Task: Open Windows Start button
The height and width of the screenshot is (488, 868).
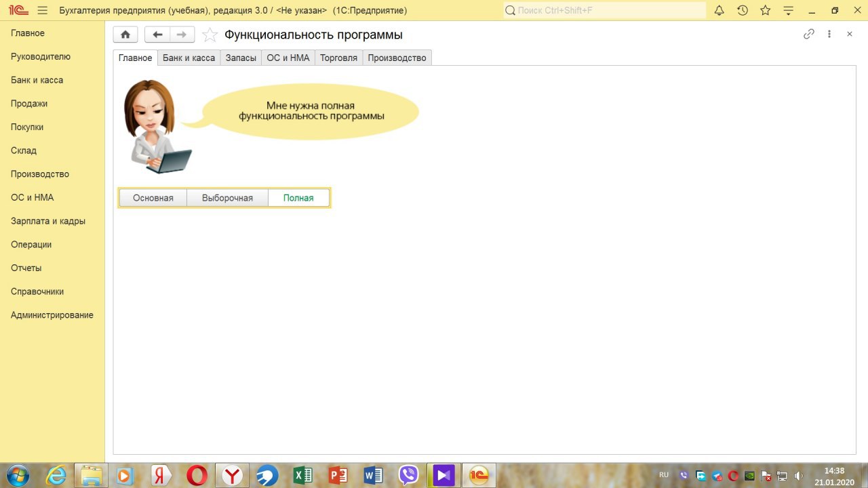Action: [17, 475]
